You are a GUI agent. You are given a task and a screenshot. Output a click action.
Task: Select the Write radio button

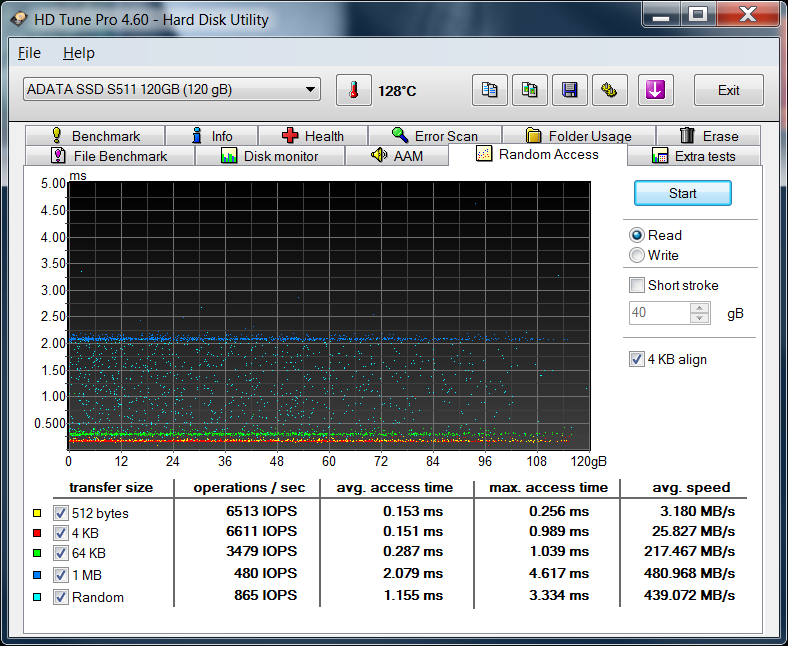[x=637, y=255]
